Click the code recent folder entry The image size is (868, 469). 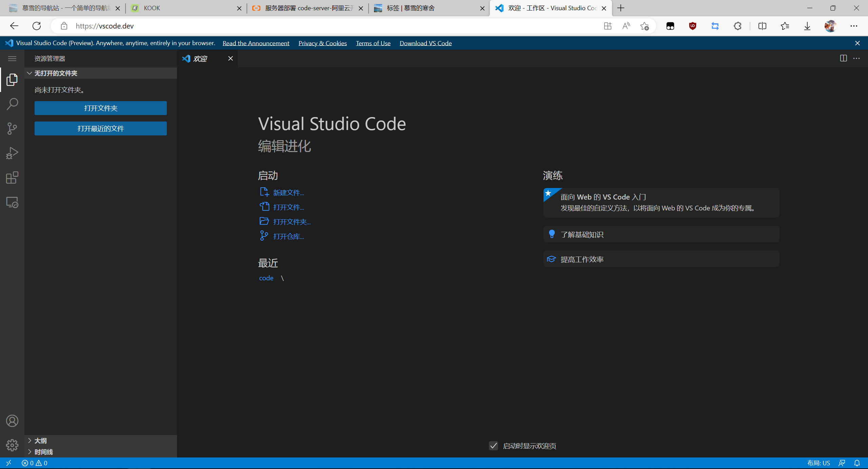266,278
